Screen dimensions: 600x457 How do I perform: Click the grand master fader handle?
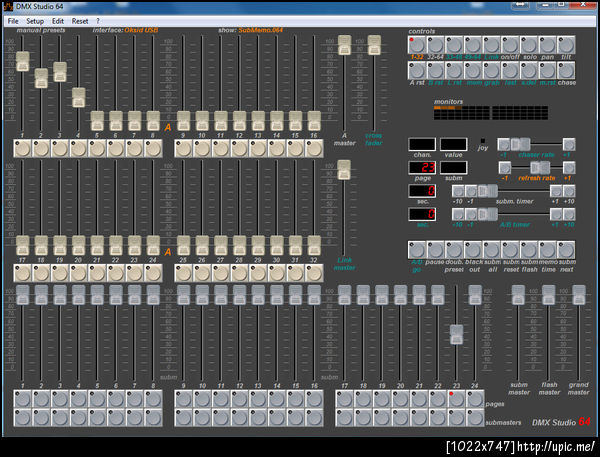578,293
